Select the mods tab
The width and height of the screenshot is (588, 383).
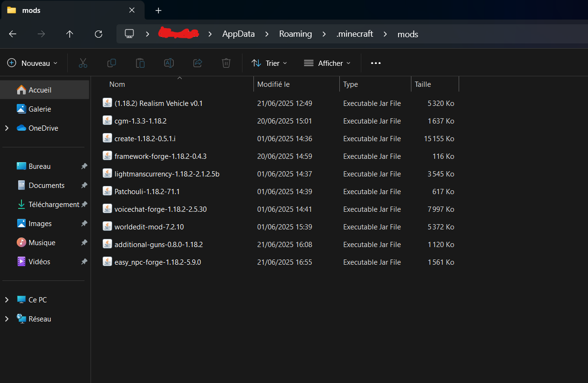click(x=72, y=10)
